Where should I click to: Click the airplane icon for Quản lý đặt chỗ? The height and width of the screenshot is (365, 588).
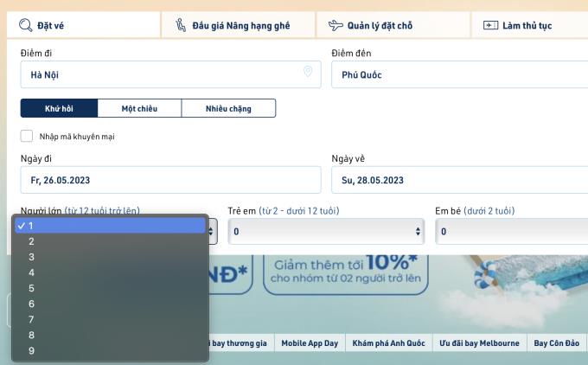pyautogui.click(x=336, y=25)
